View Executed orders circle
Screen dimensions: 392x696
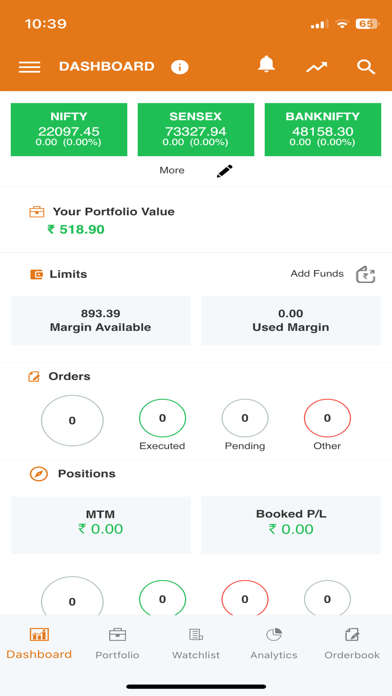pos(162,418)
